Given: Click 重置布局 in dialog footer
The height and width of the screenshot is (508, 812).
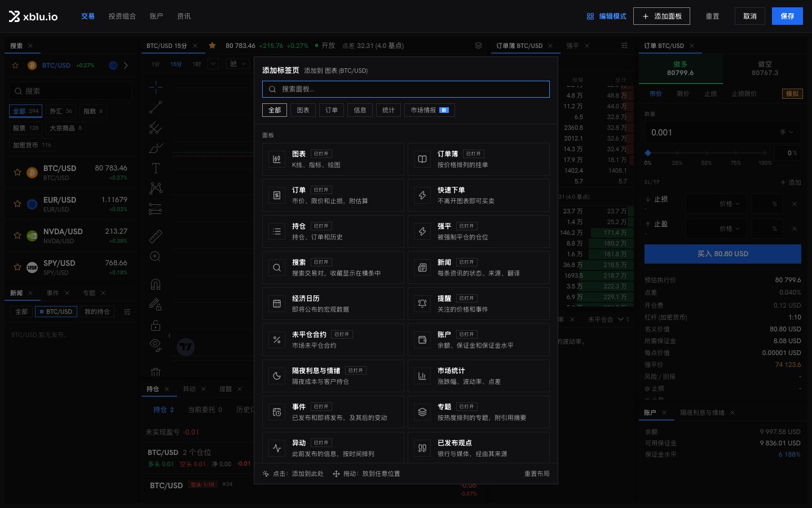Looking at the screenshot, I should pos(537,474).
